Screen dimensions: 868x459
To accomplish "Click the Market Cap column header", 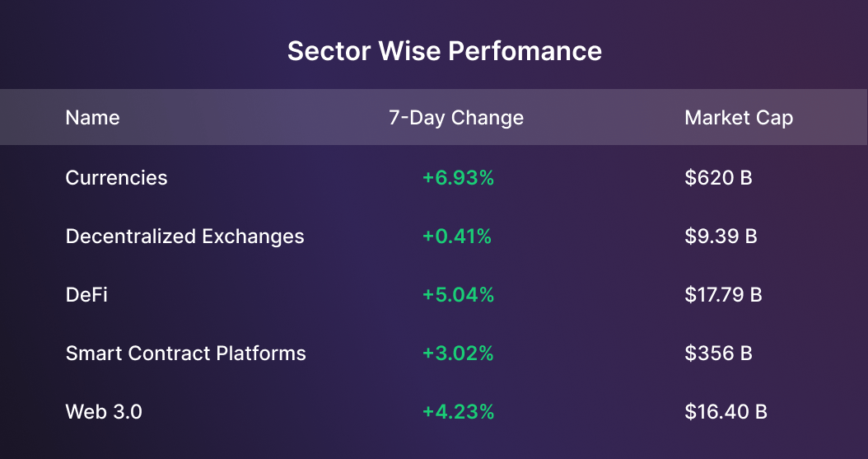I will click(x=739, y=118).
